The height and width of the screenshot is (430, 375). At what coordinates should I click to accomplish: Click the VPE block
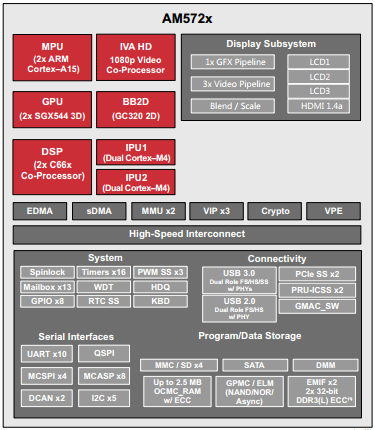pos(333,211)
